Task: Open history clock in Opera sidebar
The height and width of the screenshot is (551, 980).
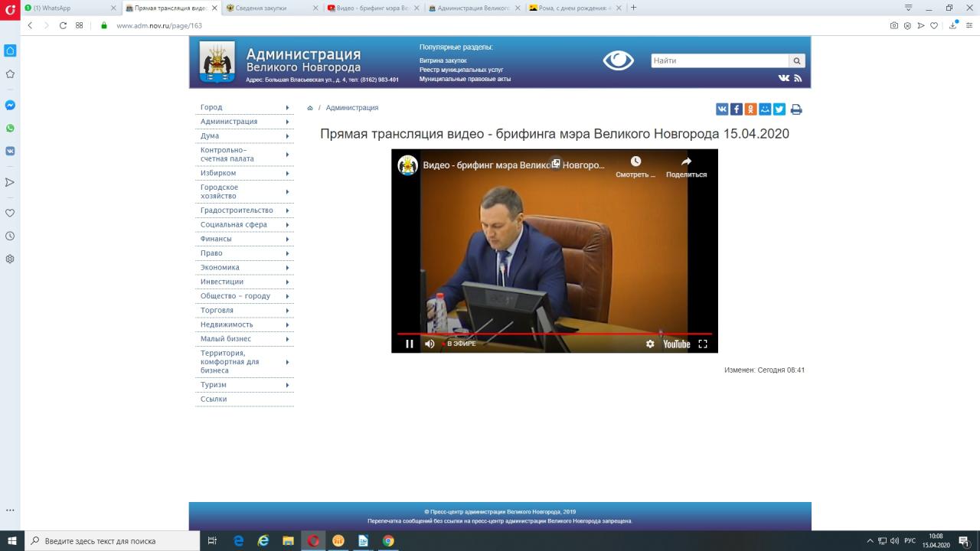Action: [10, 236]
